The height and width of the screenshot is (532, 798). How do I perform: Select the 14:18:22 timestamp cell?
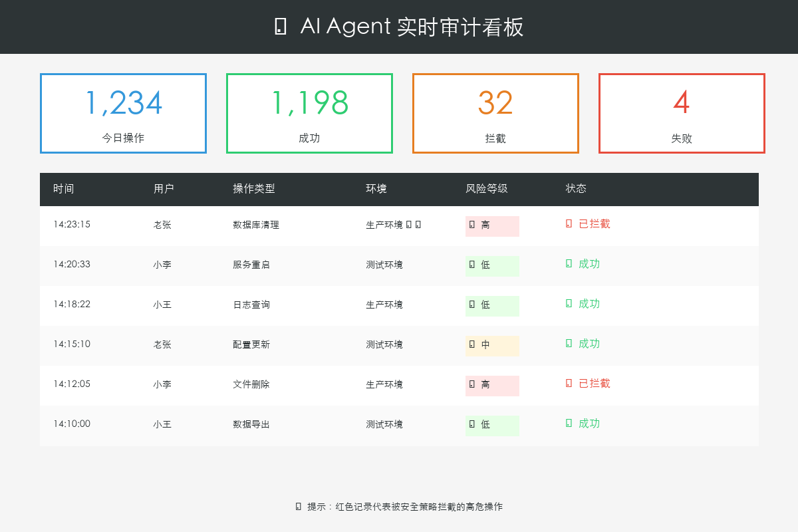(72, 305)
